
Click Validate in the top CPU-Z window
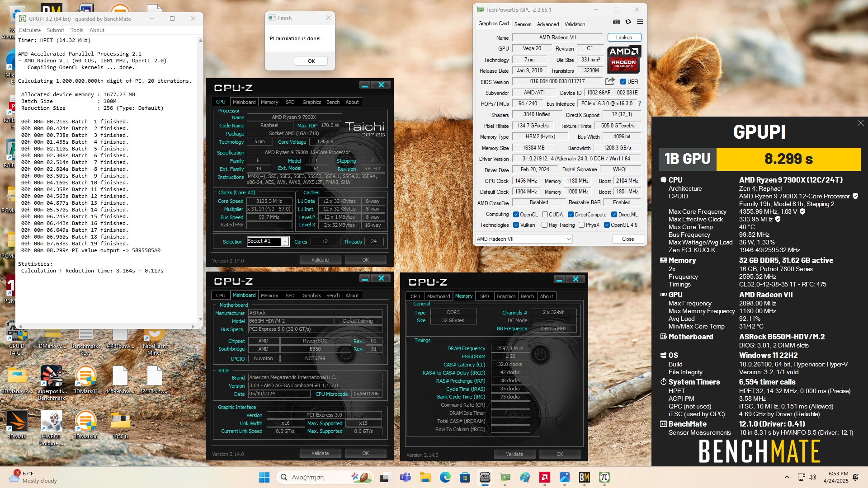pos(320,260)
